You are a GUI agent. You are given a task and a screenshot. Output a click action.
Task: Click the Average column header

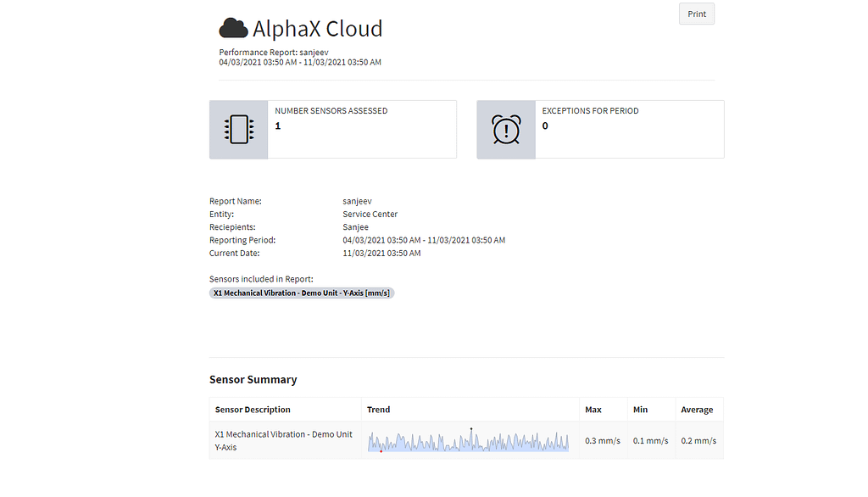(x=697, y=410)
